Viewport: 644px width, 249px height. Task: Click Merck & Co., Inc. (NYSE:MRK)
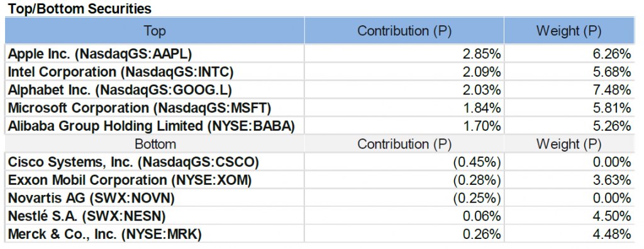point(105,235)
